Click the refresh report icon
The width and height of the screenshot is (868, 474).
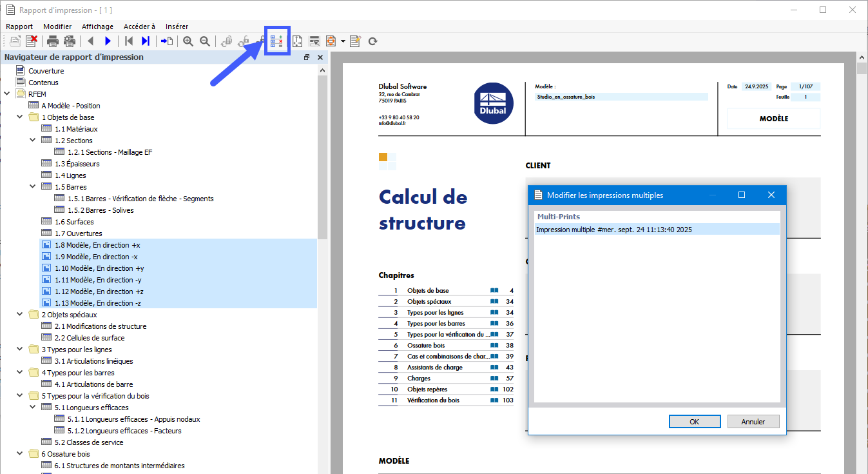click(372, 41)
